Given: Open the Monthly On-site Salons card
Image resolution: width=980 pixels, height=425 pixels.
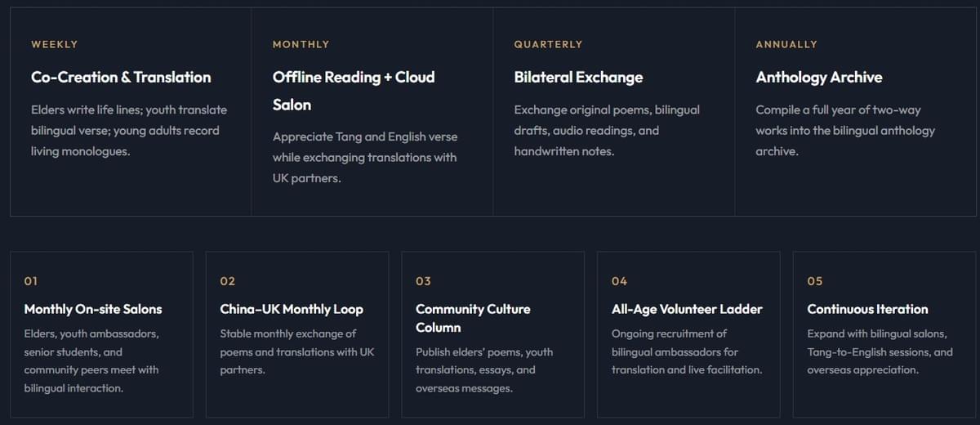Looking at the screenshot, I should tap(101, 335).
